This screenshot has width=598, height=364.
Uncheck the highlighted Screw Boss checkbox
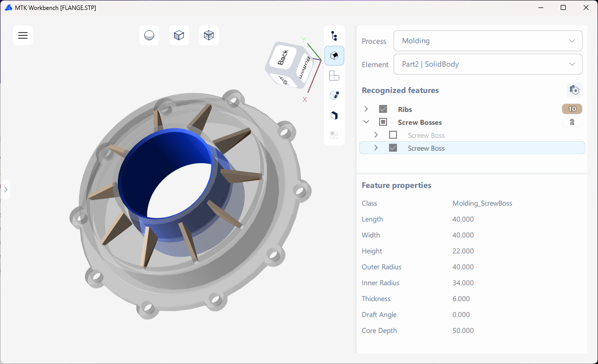point(393,148)
